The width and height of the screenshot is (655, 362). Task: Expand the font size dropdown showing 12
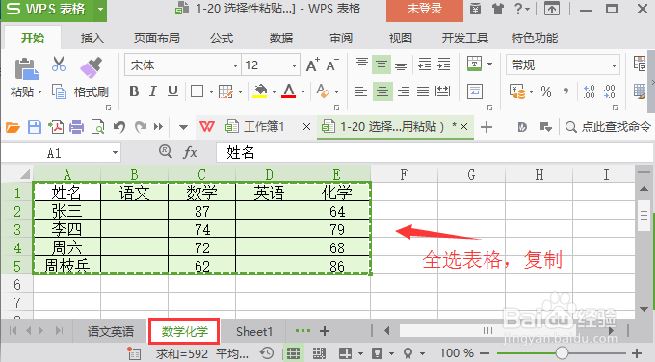coord(271,65)
